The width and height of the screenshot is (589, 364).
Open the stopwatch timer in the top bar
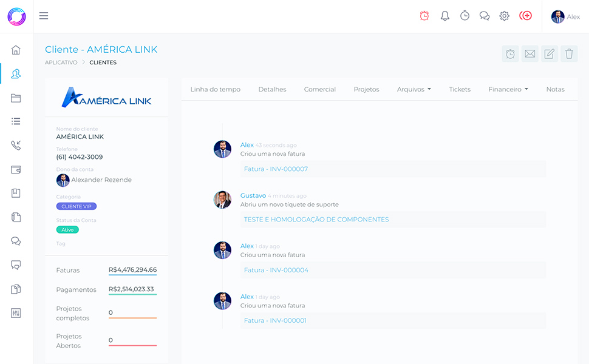click(x=465, y=16)
